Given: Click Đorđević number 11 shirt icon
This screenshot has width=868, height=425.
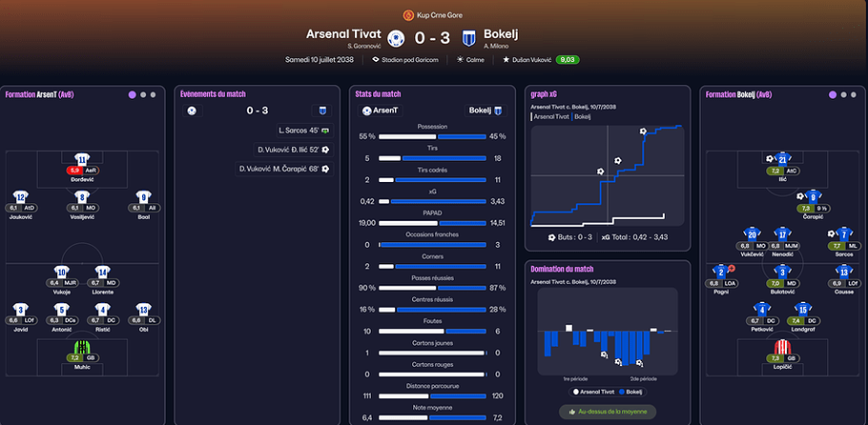Looking at the screenshot, I should (81, 159).
